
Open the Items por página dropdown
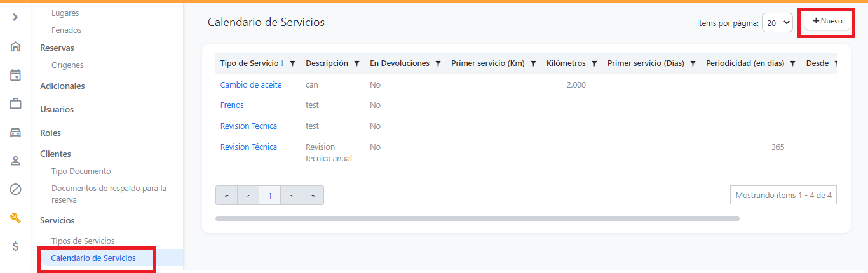point(777,23)
